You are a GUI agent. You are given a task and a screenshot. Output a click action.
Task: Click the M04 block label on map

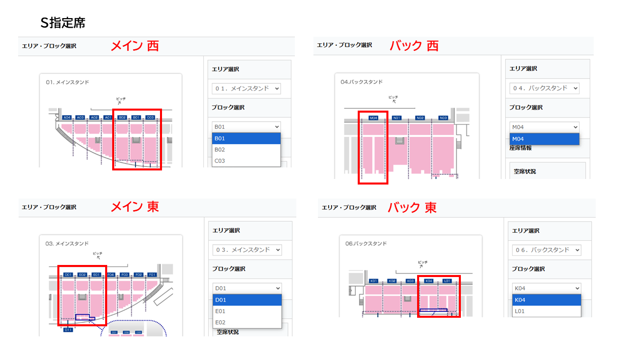pos(373,118)
